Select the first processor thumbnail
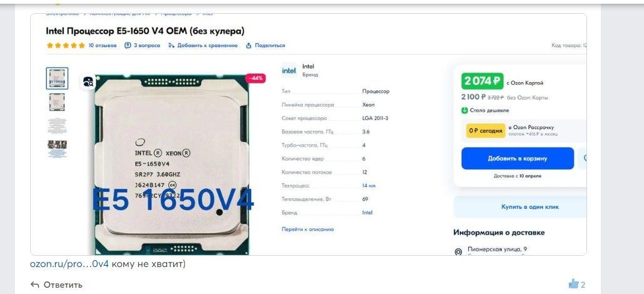The height and width of the screenshot is (294, 644). (x=57, y=78)
